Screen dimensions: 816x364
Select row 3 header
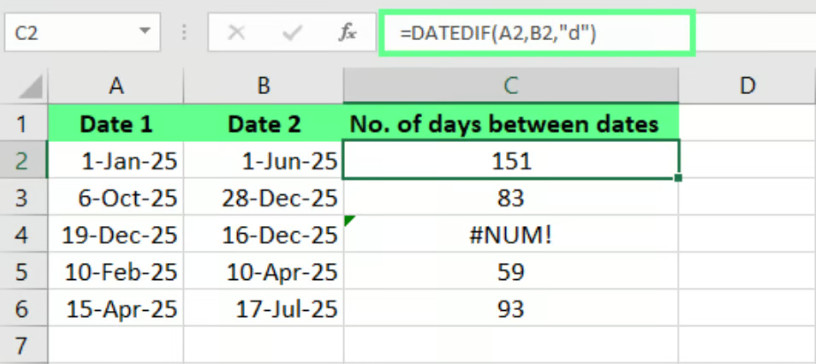pyautogui.click(x=24, y=198)
